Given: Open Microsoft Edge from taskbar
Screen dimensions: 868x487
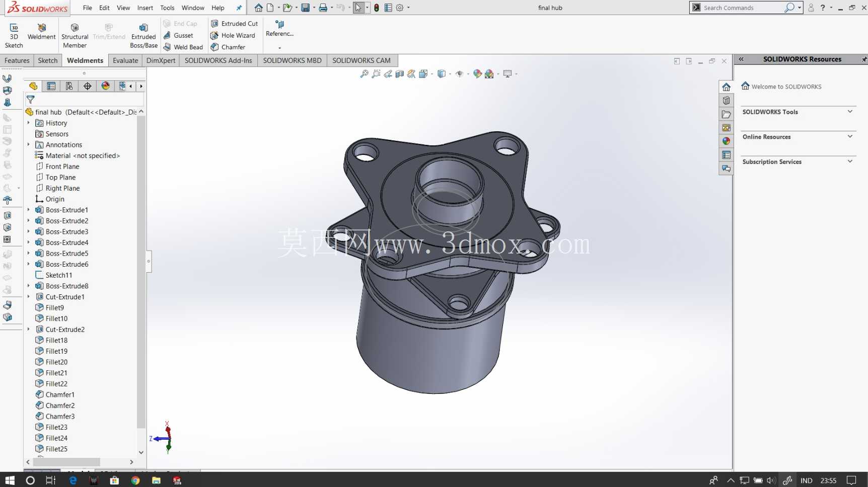Looking at the screenshot, I should coord(73,480).
